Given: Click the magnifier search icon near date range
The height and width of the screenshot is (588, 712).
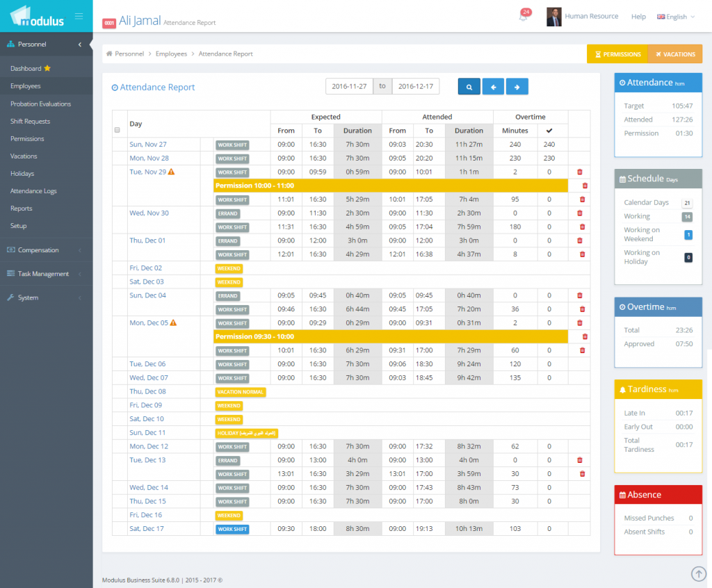Looking at the screenshot, I should pos(469,87).
